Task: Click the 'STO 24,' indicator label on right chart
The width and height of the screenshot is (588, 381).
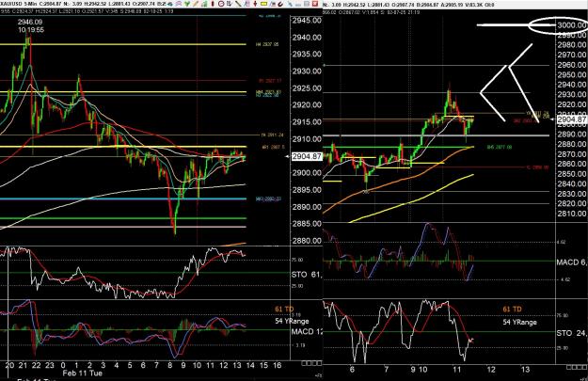Action: point(572,333)
